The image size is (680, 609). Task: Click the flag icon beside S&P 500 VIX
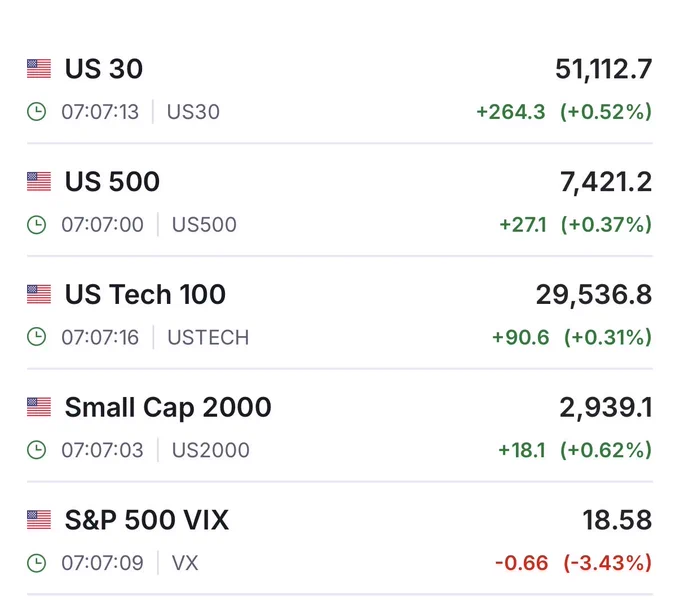(x=39, y=520)
